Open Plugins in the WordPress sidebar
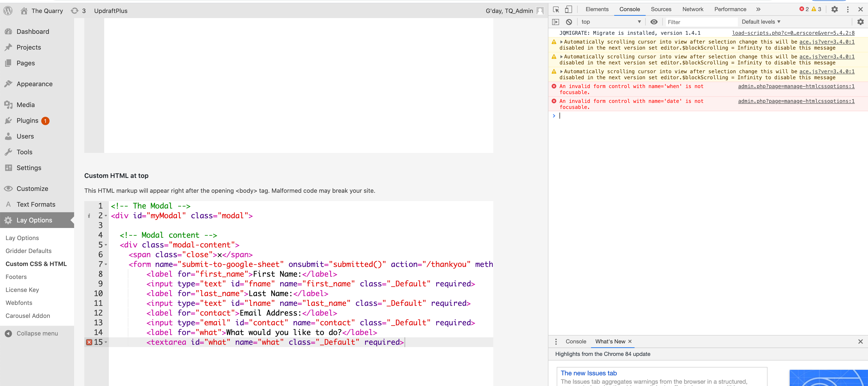 point(28,121)
